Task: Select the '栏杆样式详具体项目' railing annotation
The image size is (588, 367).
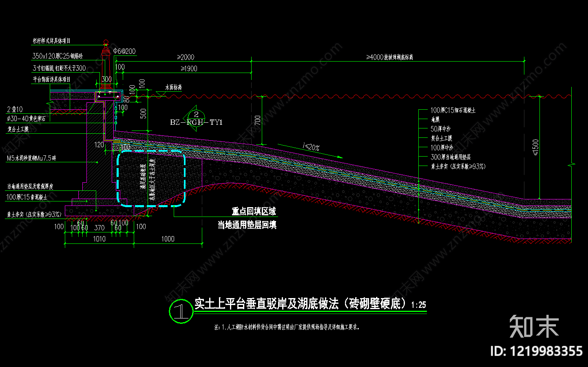Action: click(x=52, y=41)
